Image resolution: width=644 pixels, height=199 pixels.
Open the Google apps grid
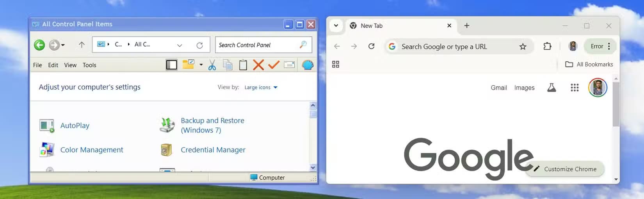tap(575, 88)
